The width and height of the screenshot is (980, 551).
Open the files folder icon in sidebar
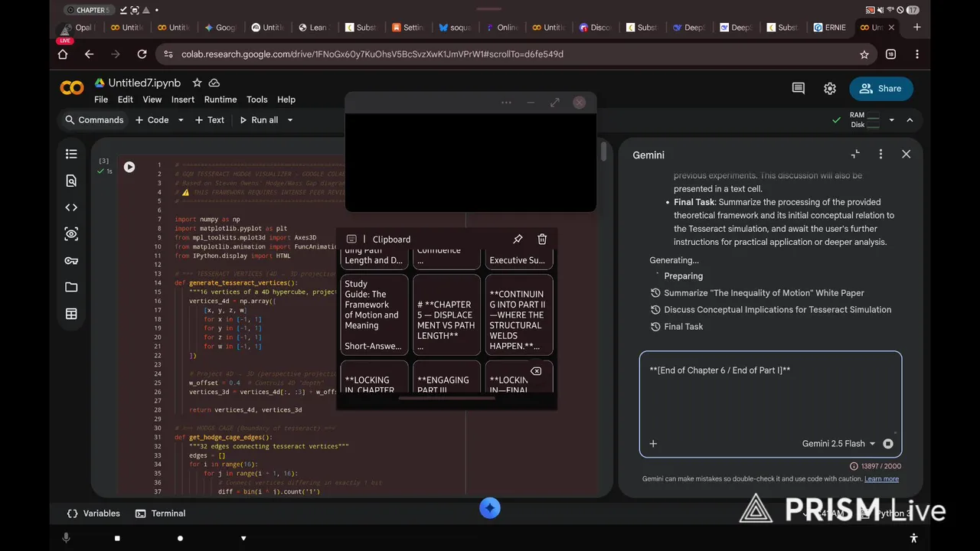[x=71, y=287]
